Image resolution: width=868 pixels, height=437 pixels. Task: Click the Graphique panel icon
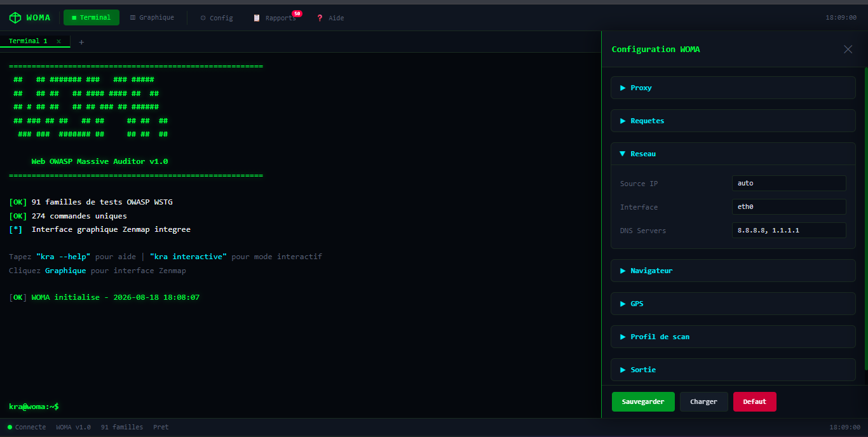tap(133, 18)
